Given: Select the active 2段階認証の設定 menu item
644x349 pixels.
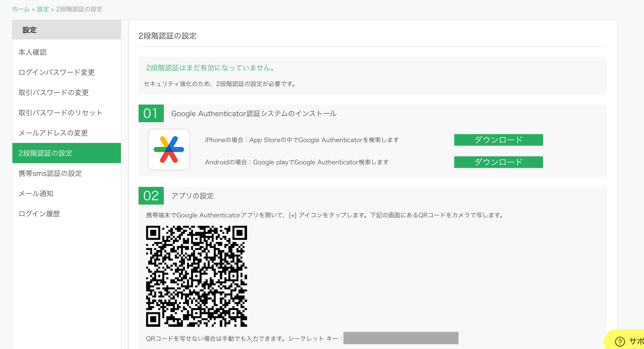Looking at the screenshot, I should coord(67,153).
